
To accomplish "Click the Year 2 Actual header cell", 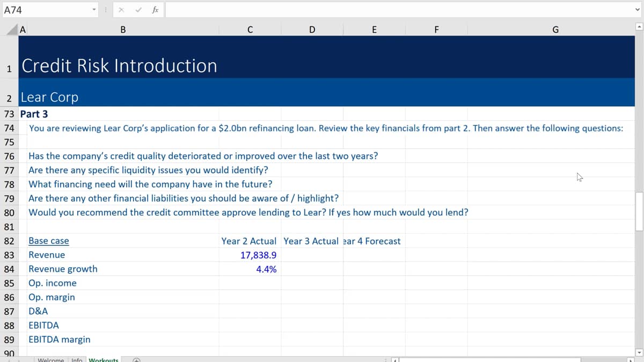I will (249, 241).
